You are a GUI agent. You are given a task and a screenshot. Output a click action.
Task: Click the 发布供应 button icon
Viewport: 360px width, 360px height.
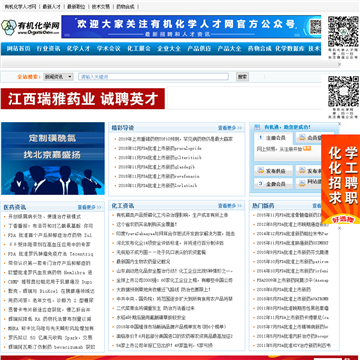(261, 171)
